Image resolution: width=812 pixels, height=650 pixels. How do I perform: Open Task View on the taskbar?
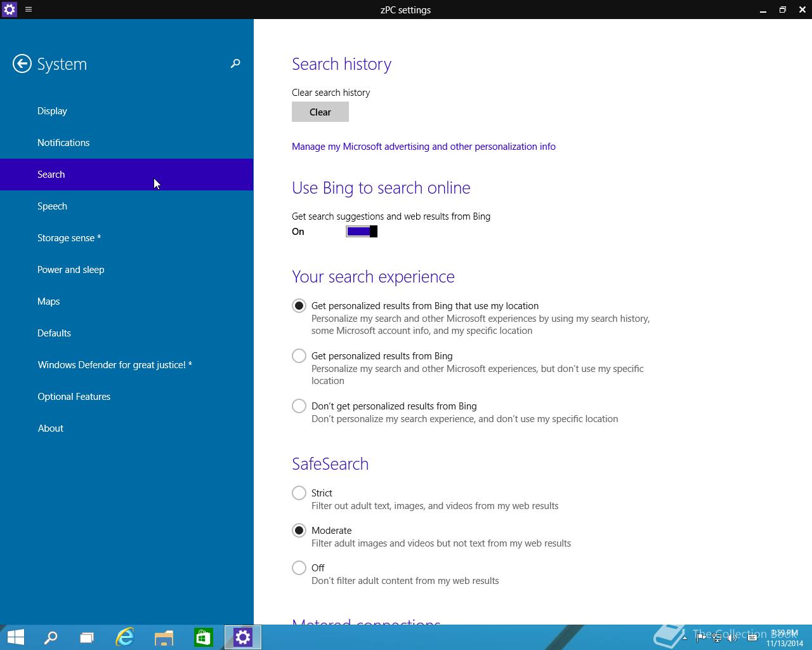(x=87, y=637)
